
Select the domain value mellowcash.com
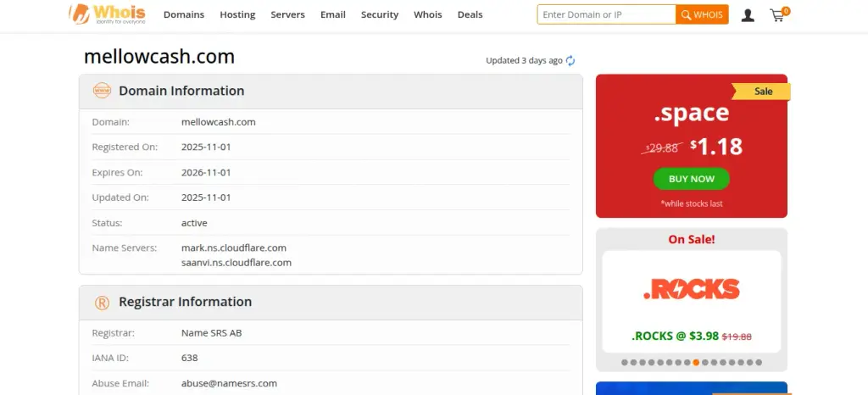219,122
